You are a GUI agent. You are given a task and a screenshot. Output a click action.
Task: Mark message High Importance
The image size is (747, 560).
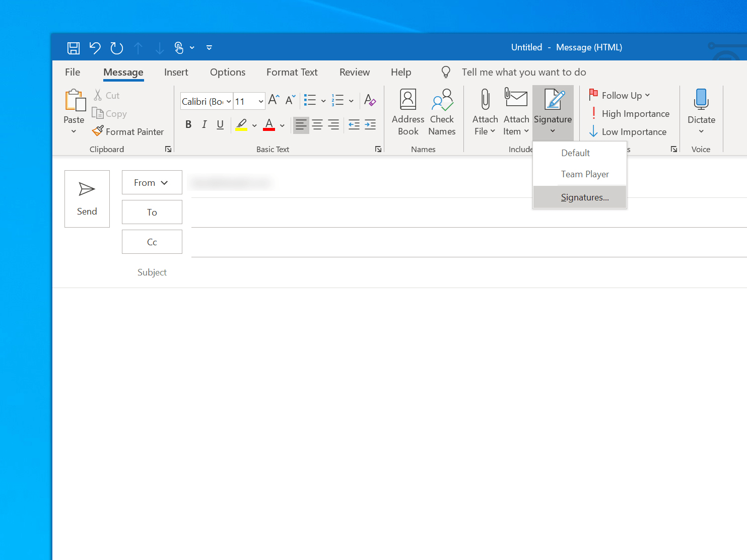coord(630,114)
